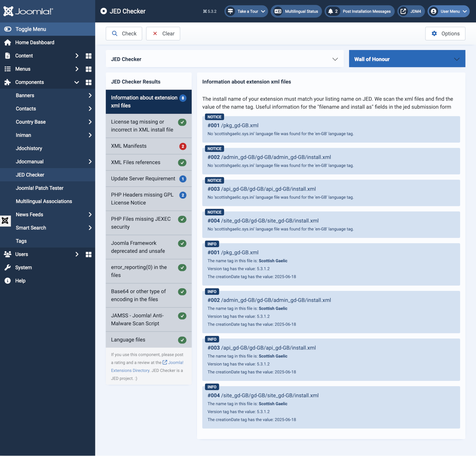476x456 pixels.
Task: Expand the Contacts submenu arrow
Action: click(90, 109)
